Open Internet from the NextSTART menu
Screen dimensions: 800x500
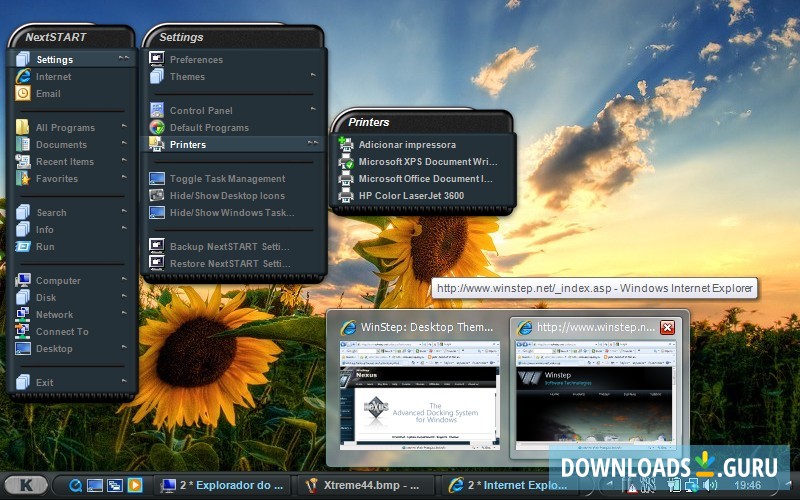pyautogui.click(x=53, y=77)
